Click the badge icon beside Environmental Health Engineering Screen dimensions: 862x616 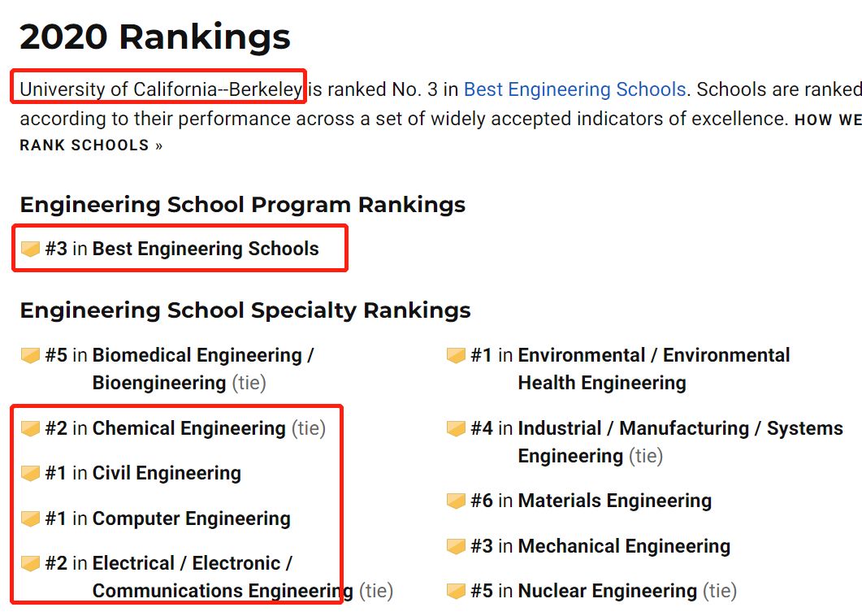coord(457,355)
